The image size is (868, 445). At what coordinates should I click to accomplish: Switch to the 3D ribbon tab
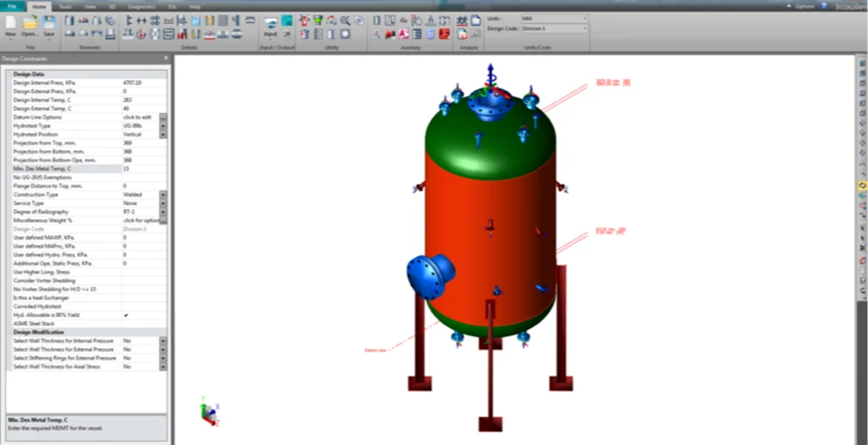click(x=112, y=6)
